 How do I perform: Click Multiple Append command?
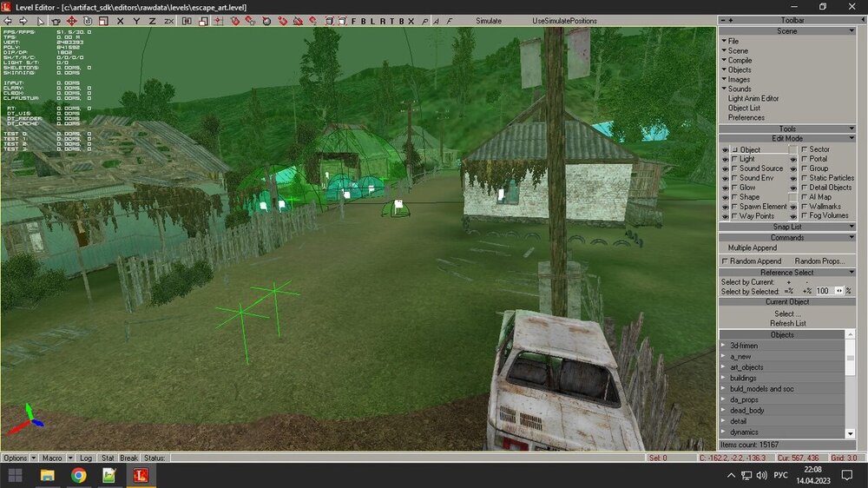[x=753, y=248]
